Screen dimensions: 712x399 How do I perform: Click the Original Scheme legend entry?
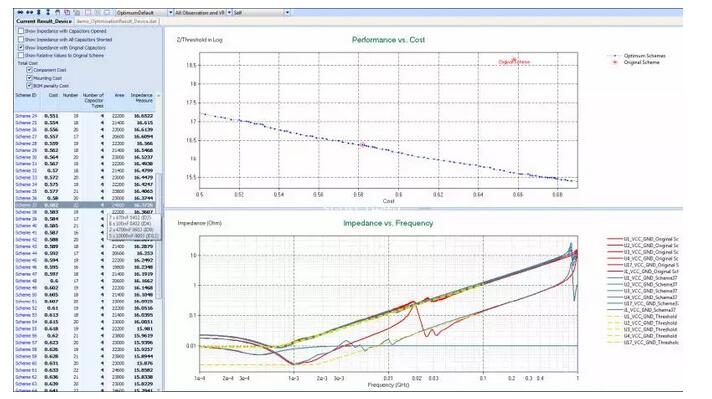click(x=636, y=62)
